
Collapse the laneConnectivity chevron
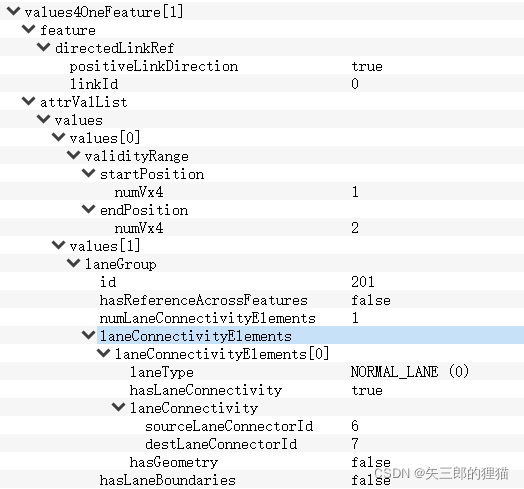pos(119,407)
